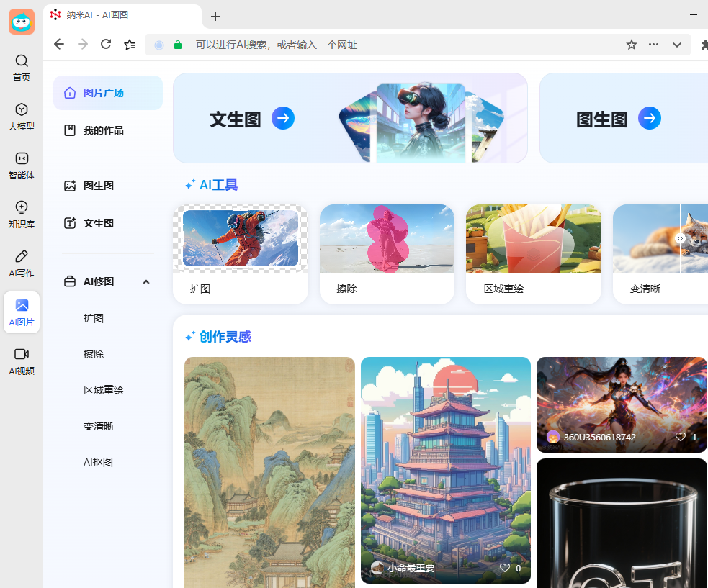708x588 pixels.
Task: Open the Chinese landscape painting thumbnail
Action: [x=269, y=472]
